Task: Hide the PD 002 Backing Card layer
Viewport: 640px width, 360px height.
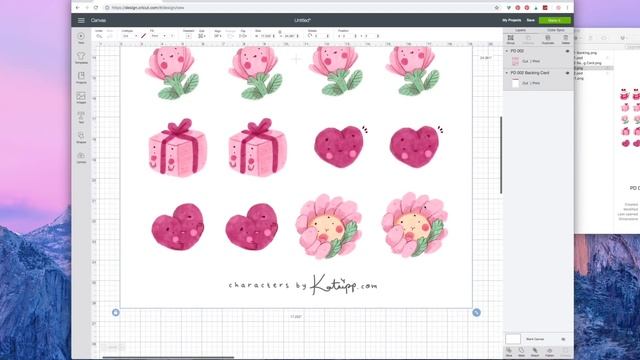Action: click(x=567, y=73)
